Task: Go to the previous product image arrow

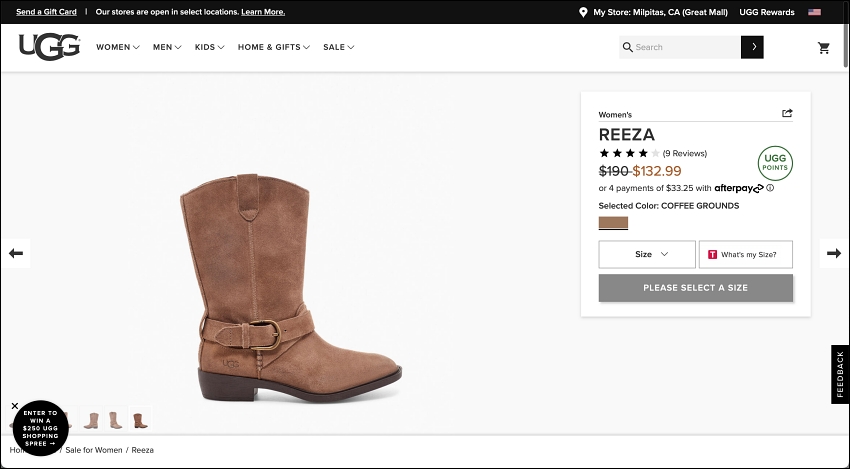Action: click(16, 253)
